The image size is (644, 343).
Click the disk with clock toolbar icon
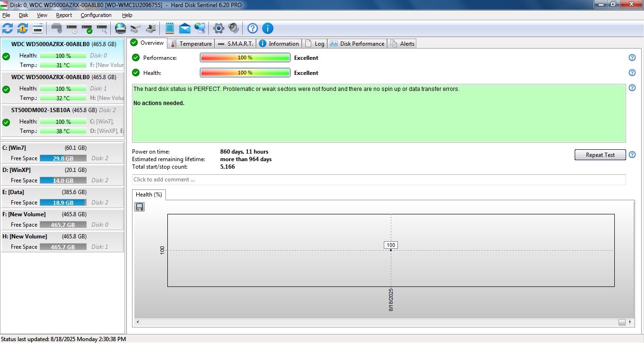point(72,28)
